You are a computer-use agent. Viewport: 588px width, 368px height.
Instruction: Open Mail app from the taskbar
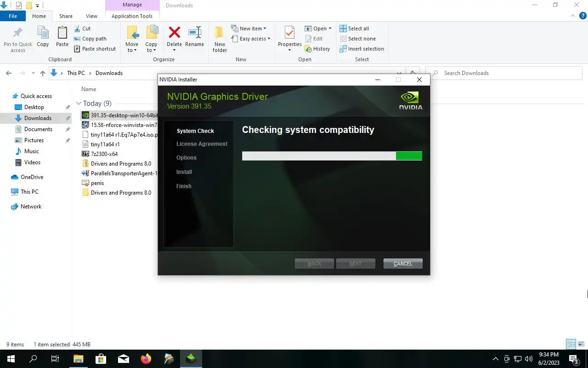(124, 359)
